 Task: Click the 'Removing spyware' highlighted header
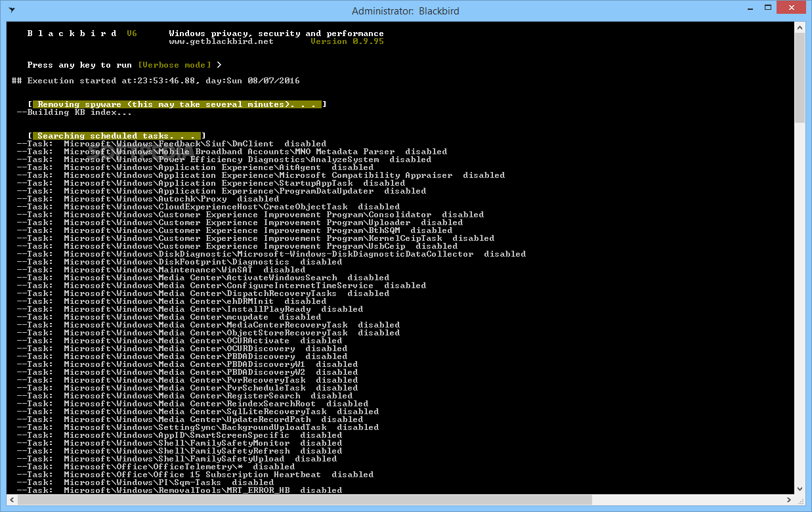tap(177, 104)
